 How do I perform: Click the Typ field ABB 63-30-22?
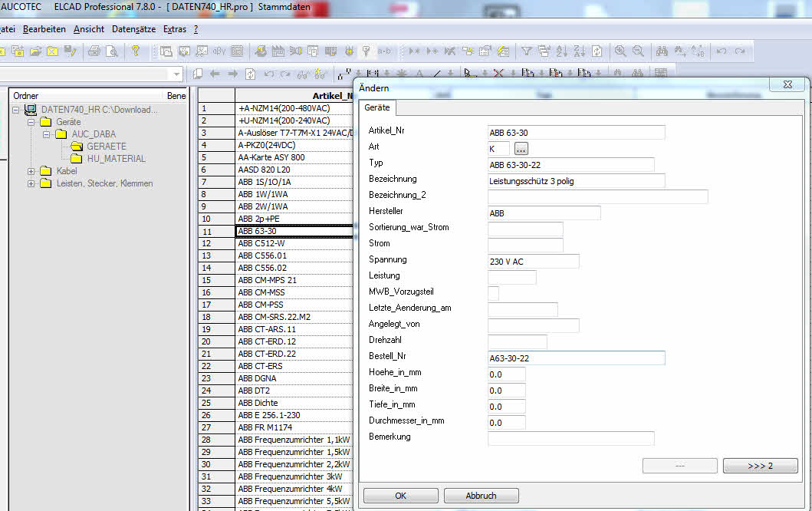[570, 165]
